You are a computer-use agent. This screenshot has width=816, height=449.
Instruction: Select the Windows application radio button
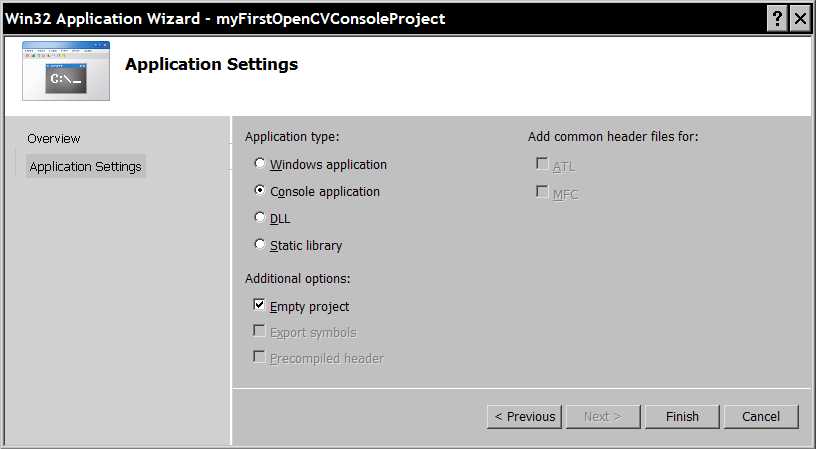[x=259, y=163]
